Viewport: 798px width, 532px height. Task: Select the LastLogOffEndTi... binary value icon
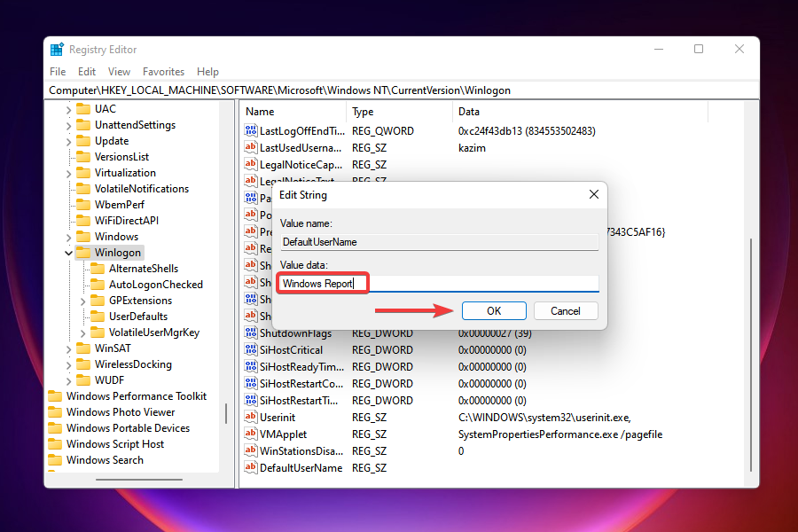click(x=250, y=130)
